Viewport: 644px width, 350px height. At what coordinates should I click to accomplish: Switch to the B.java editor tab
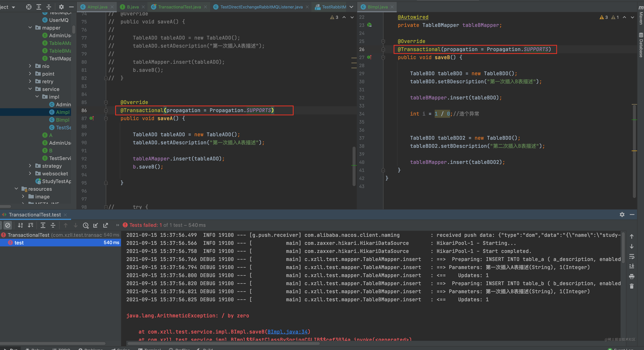click(132, 7)
